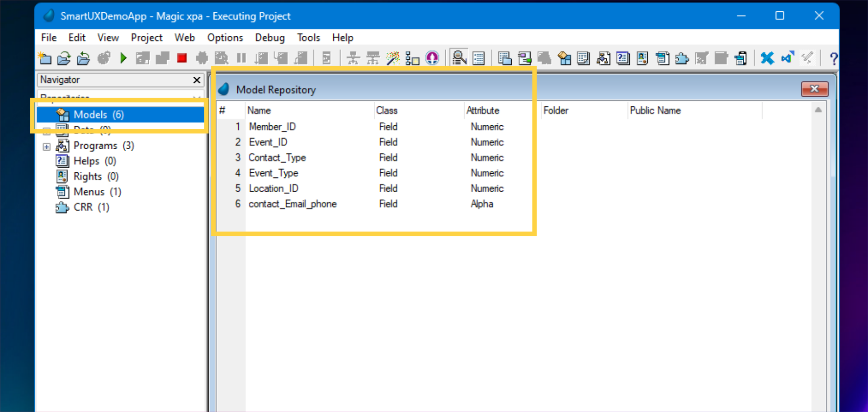The height and width of the screenshot is (412, 868).
Task: Open the Programs repository flowchart icon
Action: click(x=603, y=58)
